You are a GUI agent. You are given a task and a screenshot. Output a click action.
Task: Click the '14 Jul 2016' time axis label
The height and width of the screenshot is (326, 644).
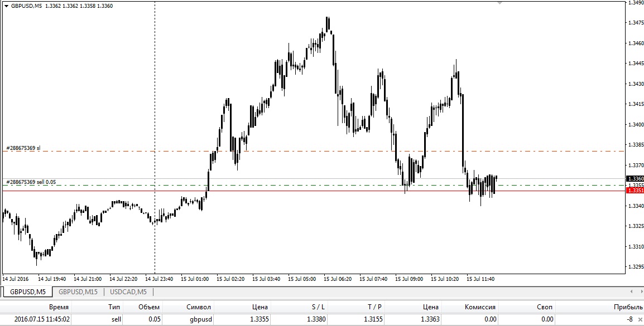click(15, 279)
